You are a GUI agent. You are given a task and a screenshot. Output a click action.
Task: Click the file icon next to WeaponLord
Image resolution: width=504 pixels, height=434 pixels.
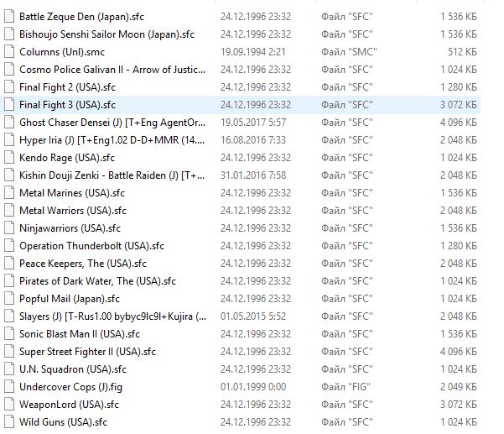pos(9,405)
